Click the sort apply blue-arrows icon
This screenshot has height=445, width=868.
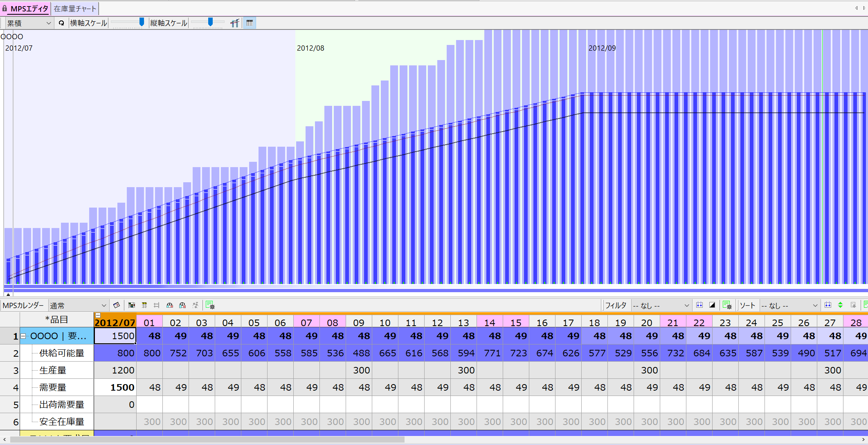pos(828,305)
